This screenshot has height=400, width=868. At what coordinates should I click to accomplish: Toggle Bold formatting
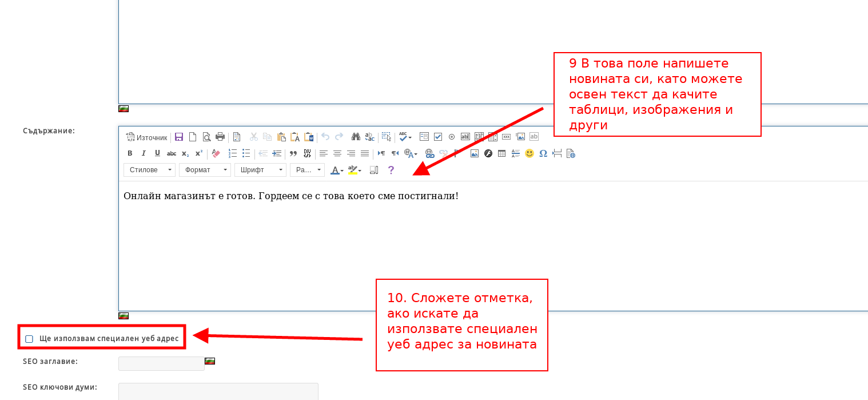[x=130, y=153]
